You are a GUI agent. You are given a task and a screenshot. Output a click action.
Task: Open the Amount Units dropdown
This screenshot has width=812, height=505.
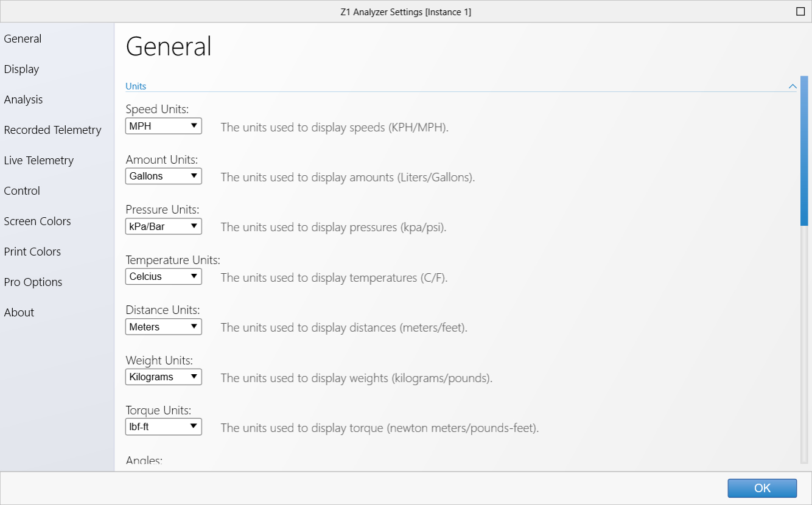point(164,176)
